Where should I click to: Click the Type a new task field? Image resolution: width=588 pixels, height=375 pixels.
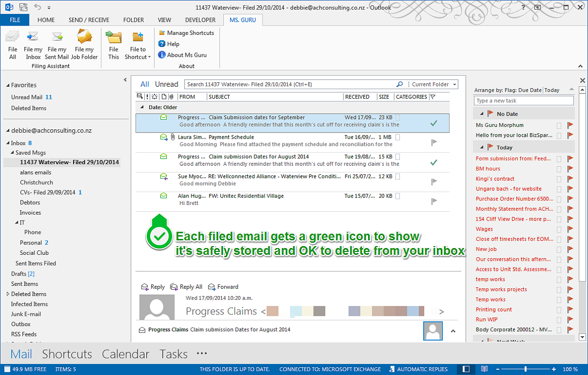tap(524, 101)
